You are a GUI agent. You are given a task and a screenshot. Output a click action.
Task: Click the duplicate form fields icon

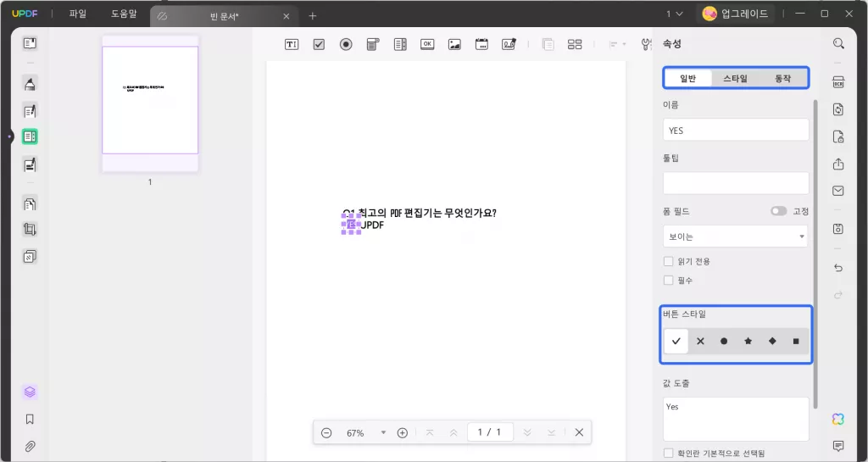click(548, 45)
